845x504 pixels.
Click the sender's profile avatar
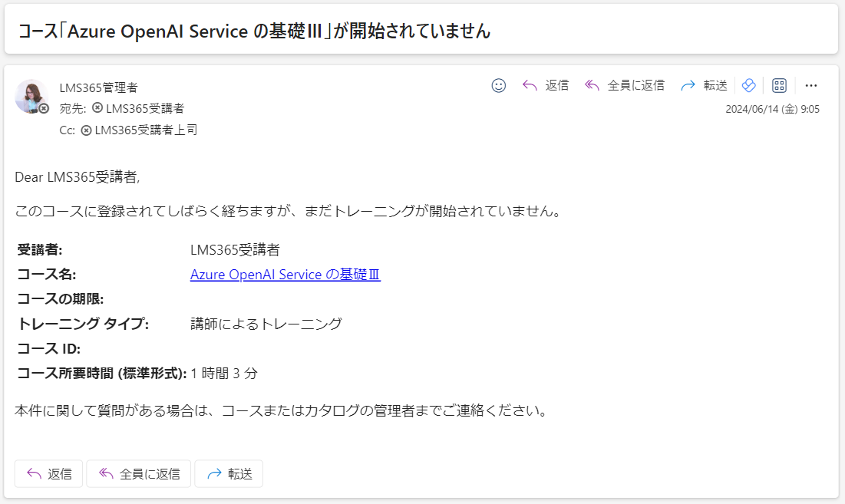tap(31, 97)
